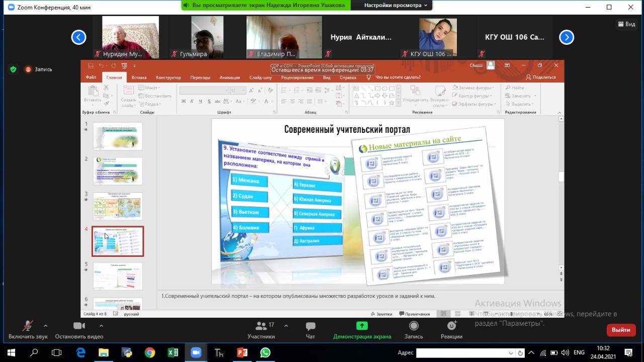
Task: Click the Заметки notes button in status bar
Action: pos(381,314)
